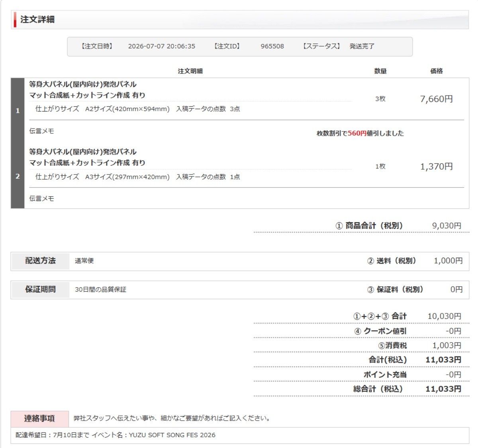Click the 注文詳細 page heading
The image size is (478, 448).
pos(37,20)
